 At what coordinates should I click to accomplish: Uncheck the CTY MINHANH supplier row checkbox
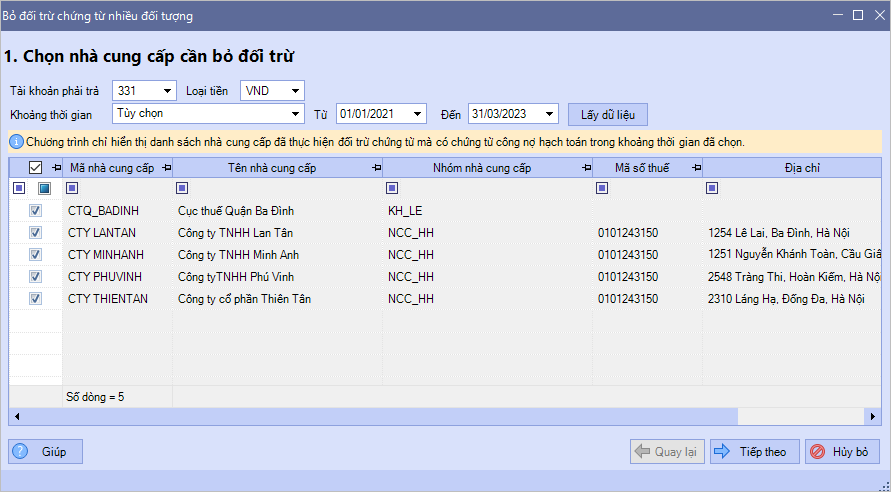coord(35,254)
